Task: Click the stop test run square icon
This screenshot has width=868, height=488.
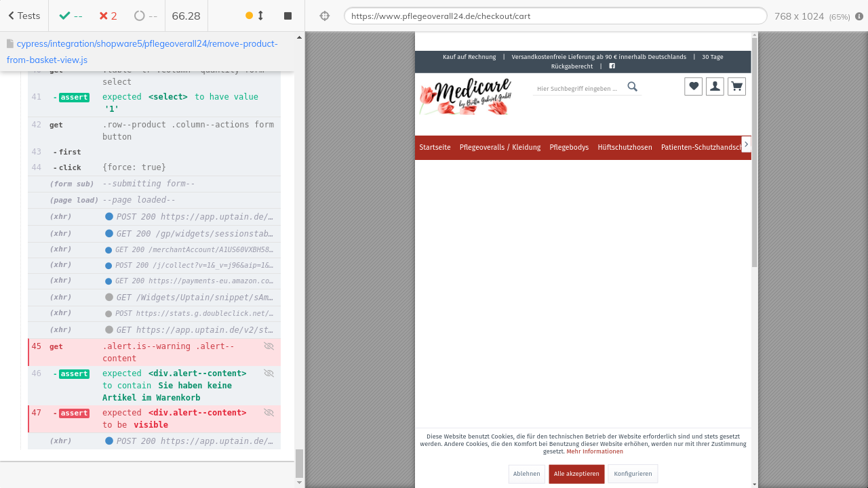Action: point(288,16)
